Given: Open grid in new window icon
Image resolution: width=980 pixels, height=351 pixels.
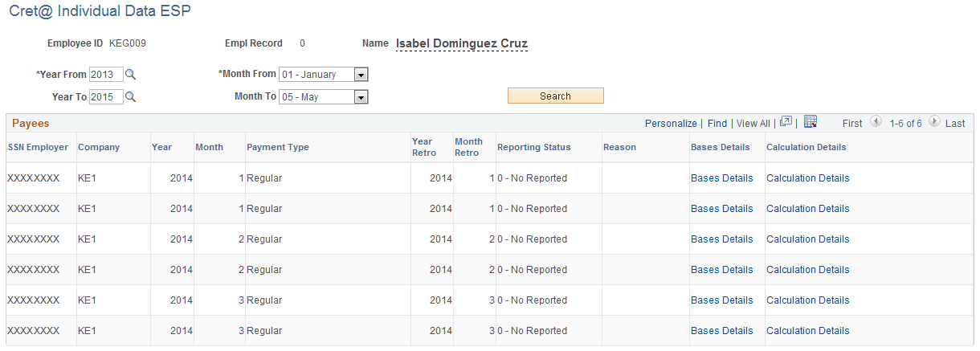Looking at the screenshot, I should pyautogui.click(x=786, y=122).
